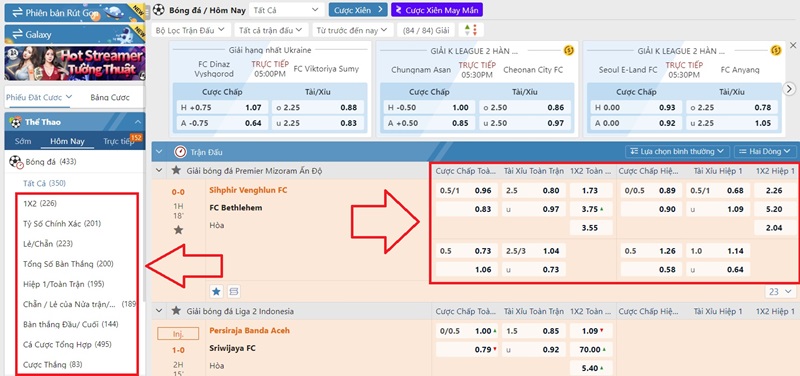Viewport: 800px width, 376px height.
Task: Select the Trực tiếp tab
Action: (x=118, y=141)
